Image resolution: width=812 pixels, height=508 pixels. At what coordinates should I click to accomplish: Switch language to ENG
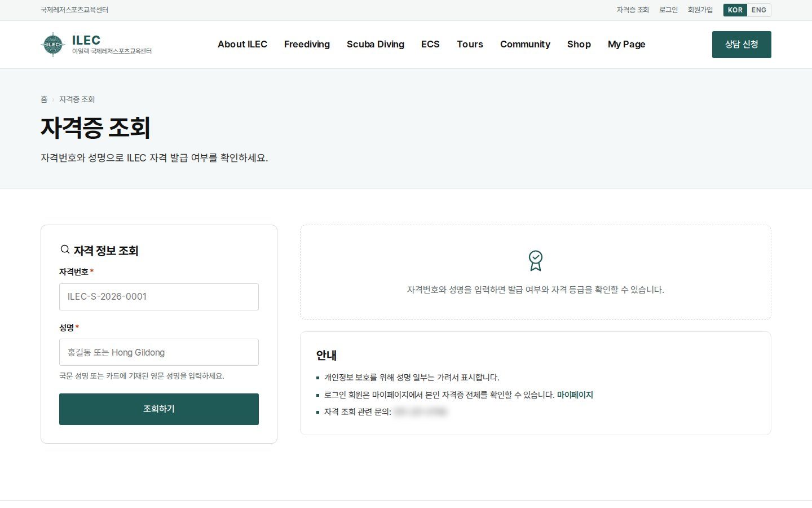click(x=759, y=10)
